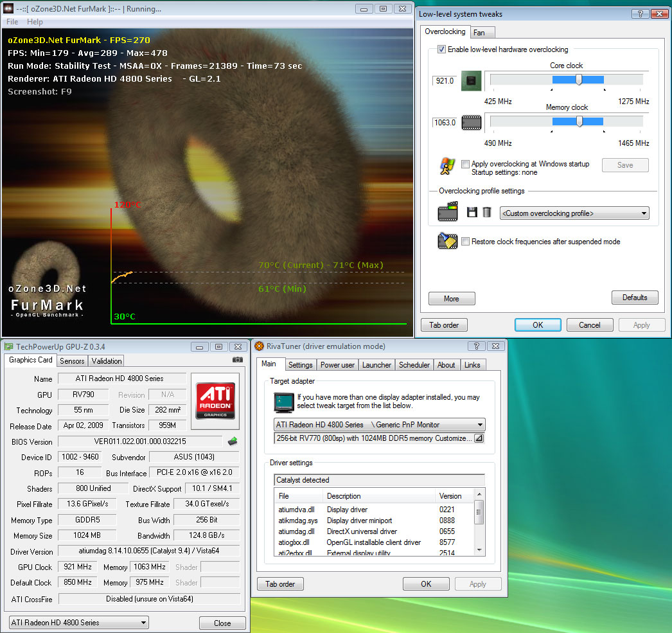Click the driver files list scrollbar up arrow
672x633 pixels.
click(x=479, y=494)
